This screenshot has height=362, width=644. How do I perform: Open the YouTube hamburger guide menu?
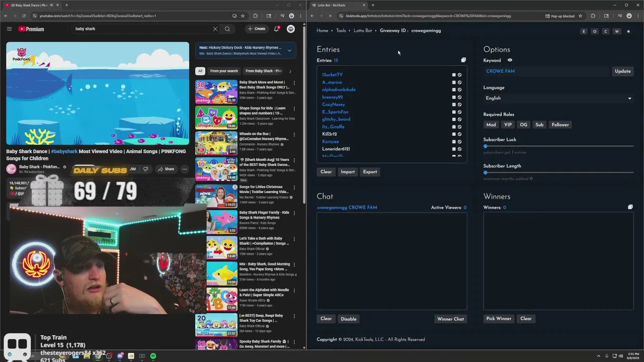(x=9, y=29)
